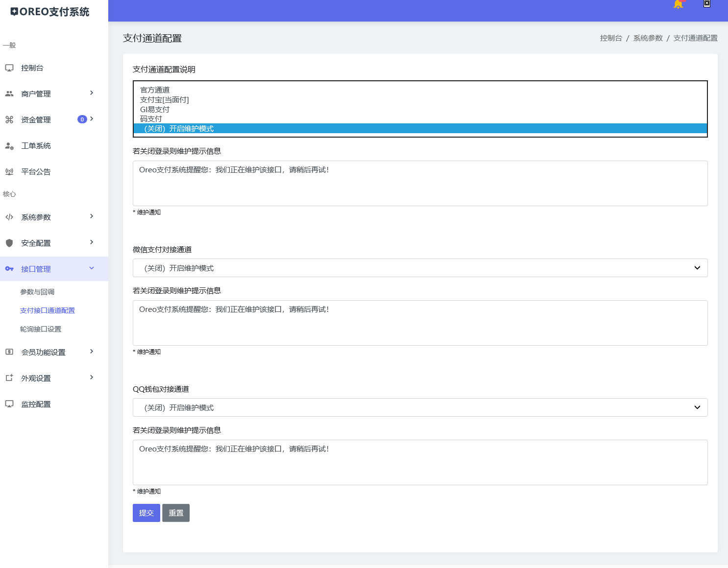Click the 监控配置 monitor icon
The height and width of the screenshot is (568, 728).
[x=9, y=404]
